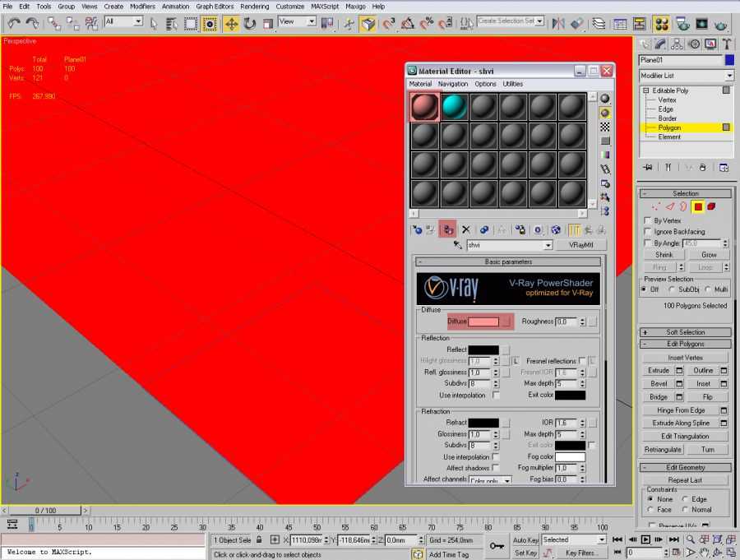Screen dimensions: 740x560
Task: Collapse the Editable Poly tree node
Action: point(646,90)
